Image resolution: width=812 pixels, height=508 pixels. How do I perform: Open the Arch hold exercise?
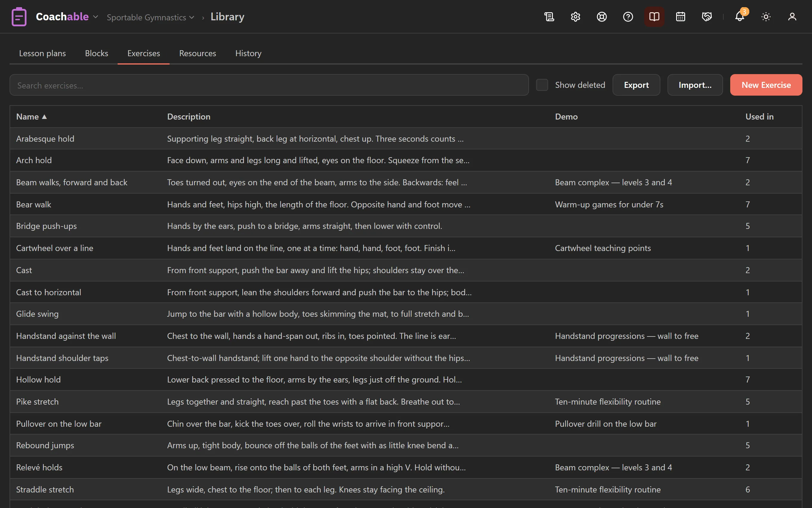tap(406, 160)
